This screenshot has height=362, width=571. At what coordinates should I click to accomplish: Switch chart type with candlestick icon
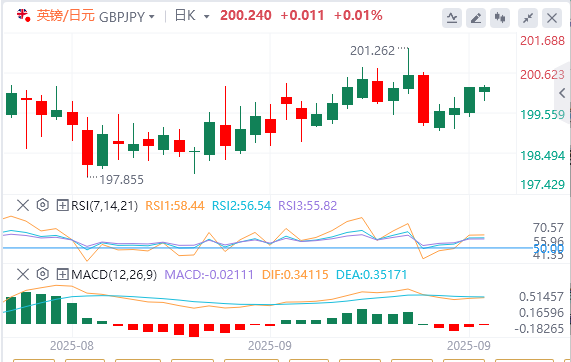click(500, 17)
